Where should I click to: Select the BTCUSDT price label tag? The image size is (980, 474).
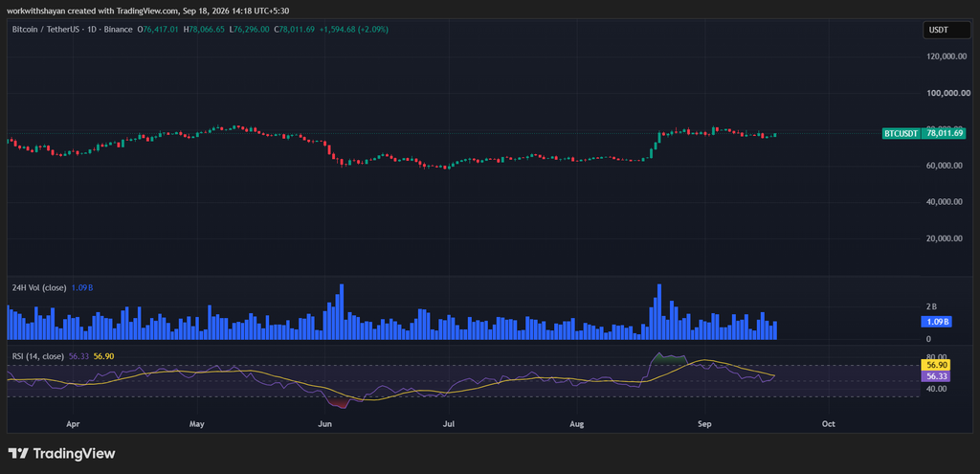(x=902, y=133)
